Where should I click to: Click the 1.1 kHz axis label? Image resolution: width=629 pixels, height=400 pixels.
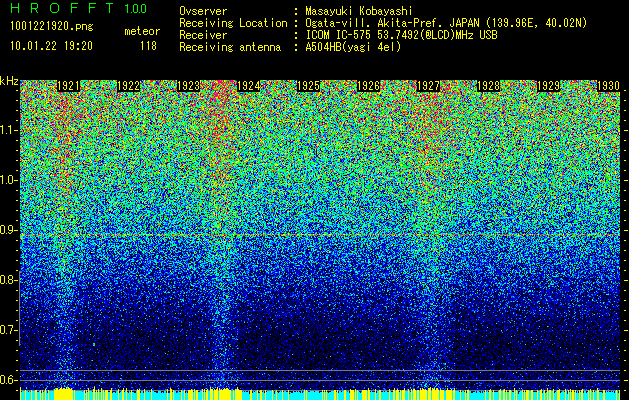point(8,130)
